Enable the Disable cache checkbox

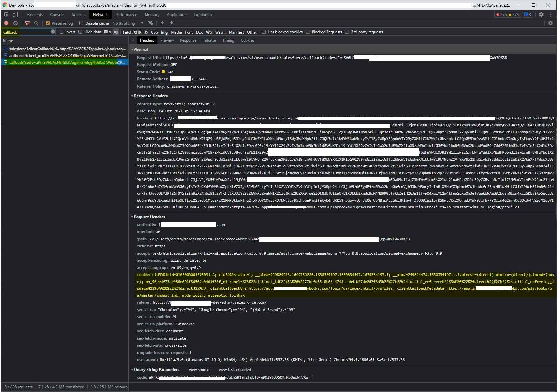[x=81, y=23]
